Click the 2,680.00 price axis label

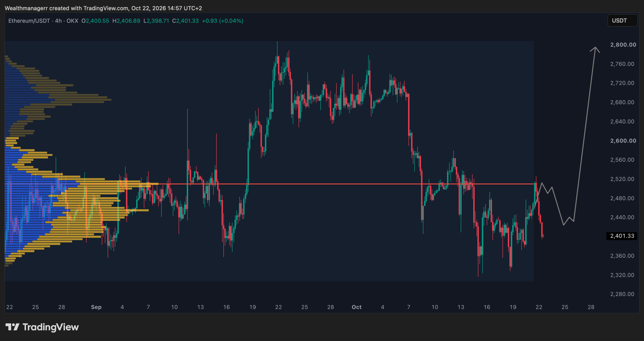pos(622,102)
